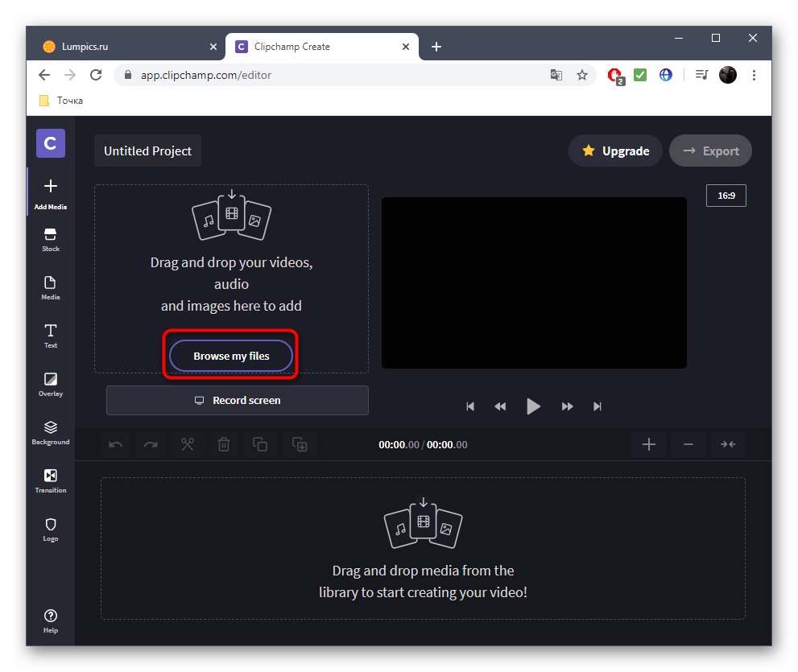Zoom into the timeline with the plus icon
Screen dimensions: 798x672
click(x=649, y=444)
